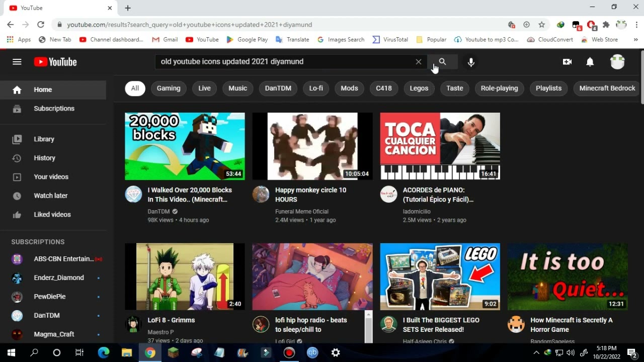The height and width of the screenshot is (362, 644).
Task: Open the 20,000 blocks video thumbnail
Action: (x=185, y=146)
